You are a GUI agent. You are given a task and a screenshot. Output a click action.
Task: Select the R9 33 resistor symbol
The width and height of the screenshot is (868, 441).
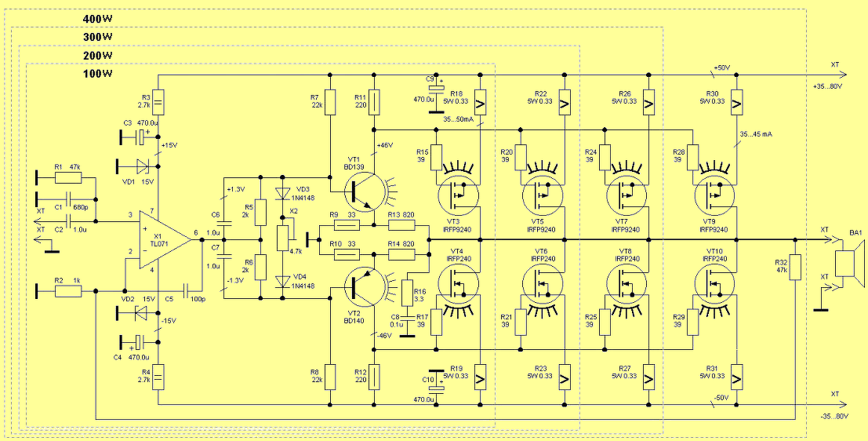coord(347,225)
